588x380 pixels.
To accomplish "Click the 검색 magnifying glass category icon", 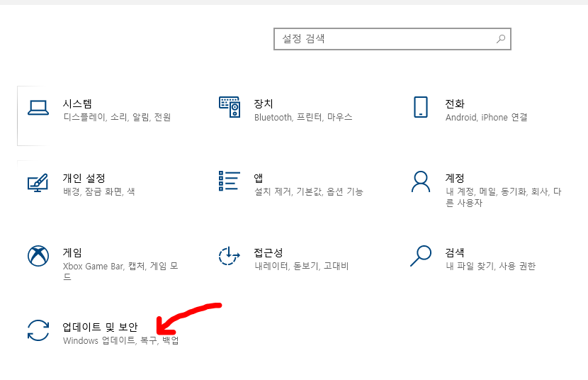I will click(421, 256).
